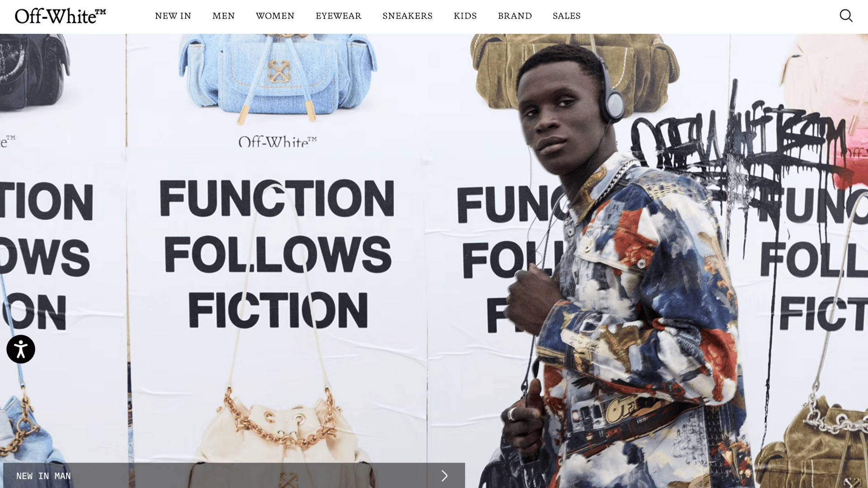This screenshot has height=488, width=868.
Task: Open the accessibility widget icon
Action: point(21,349)
